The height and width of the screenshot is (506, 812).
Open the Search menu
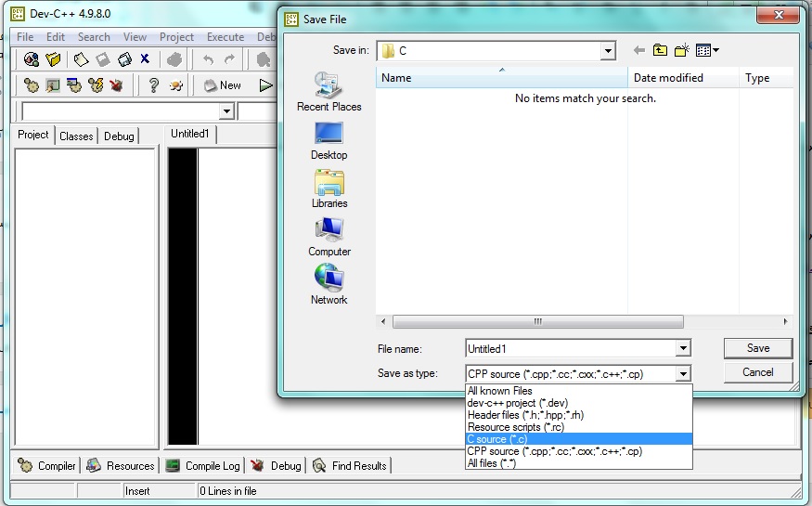(x=94, y=37)
